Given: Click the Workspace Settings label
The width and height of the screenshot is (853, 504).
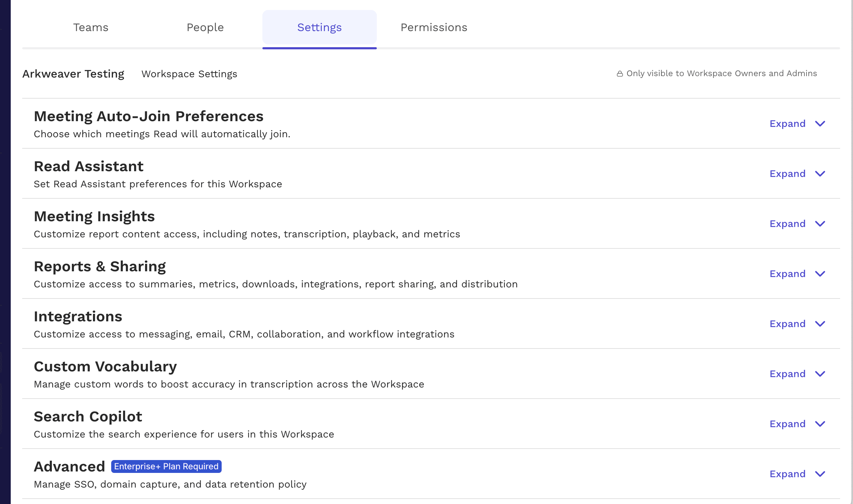Looking at the screenshot, I should click(x=189, y=74).
